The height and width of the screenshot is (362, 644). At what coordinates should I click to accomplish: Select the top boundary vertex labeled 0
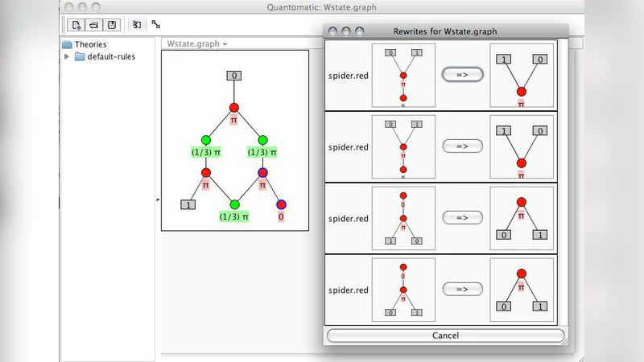pos(233,76)
